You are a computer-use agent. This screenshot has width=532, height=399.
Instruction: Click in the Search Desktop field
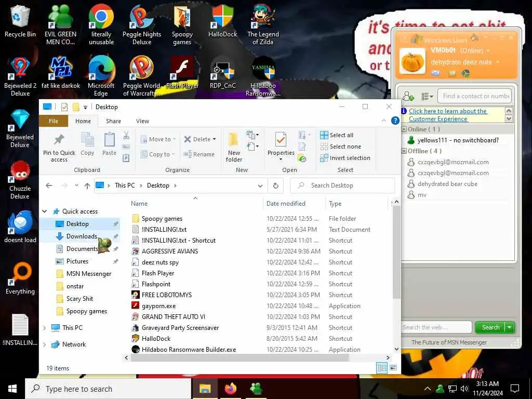(x=343, y=185)
